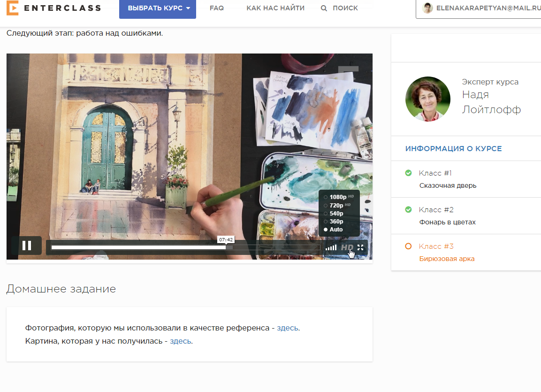Seek on the video progress bar
The height and width of the screenshot is (392, 541).
[x=186, y=247]
